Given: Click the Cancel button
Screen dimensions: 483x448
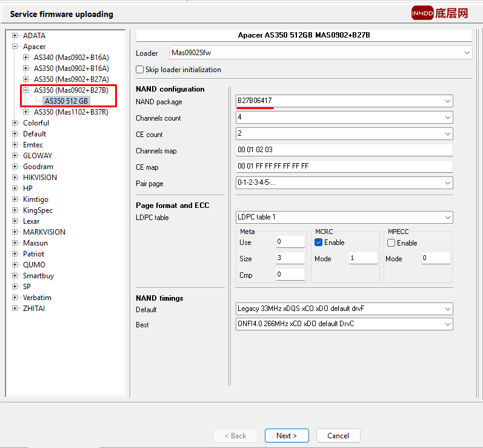Looking at the screenshot, I should tap(338, 435).
